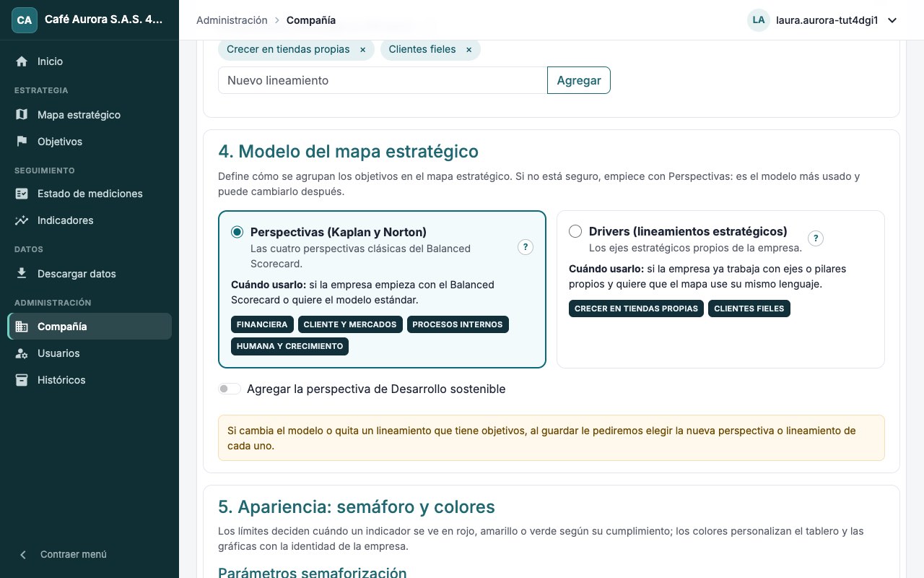Click the map icon beside Mapa estratégico

click(x=22, y=115)
